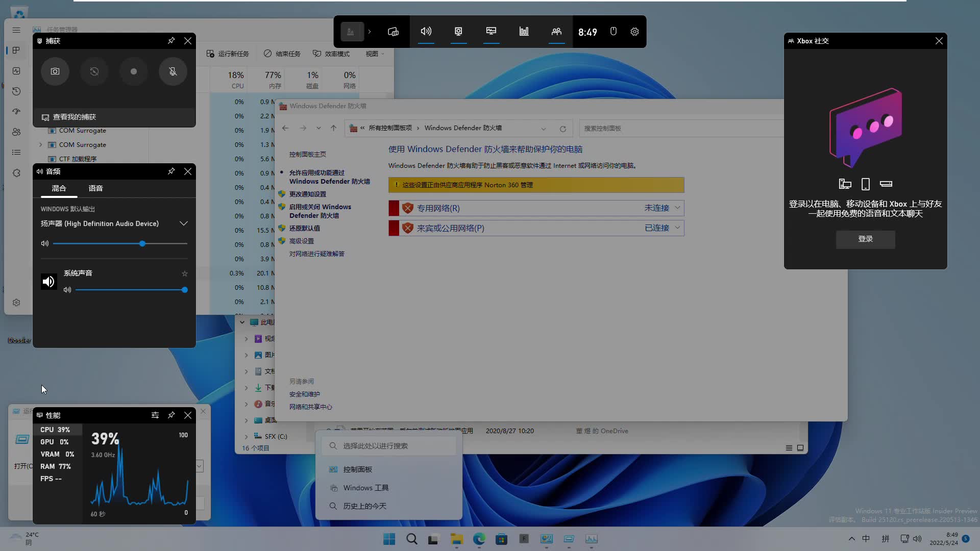Select the capture widget icon in Game Bar
The height and width of the screenshot is (551, 980).
click(x=458, y=31)
